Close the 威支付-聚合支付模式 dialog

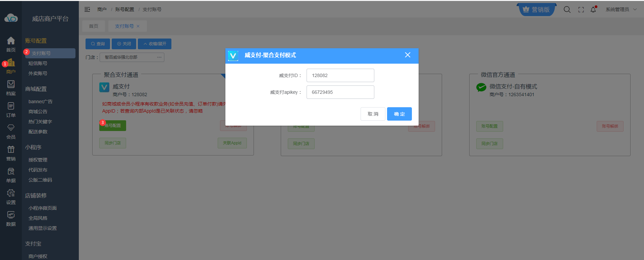408,55
